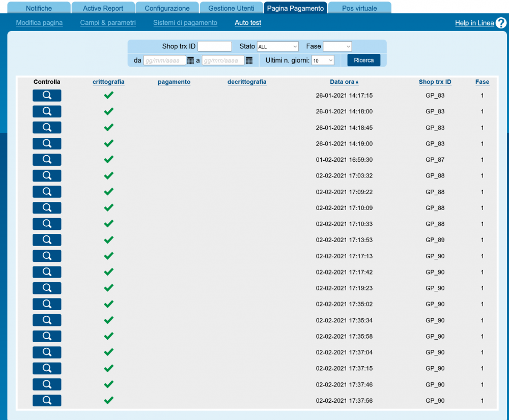
Task: Sort by decrittografia column header
Action: click(247, 82)
